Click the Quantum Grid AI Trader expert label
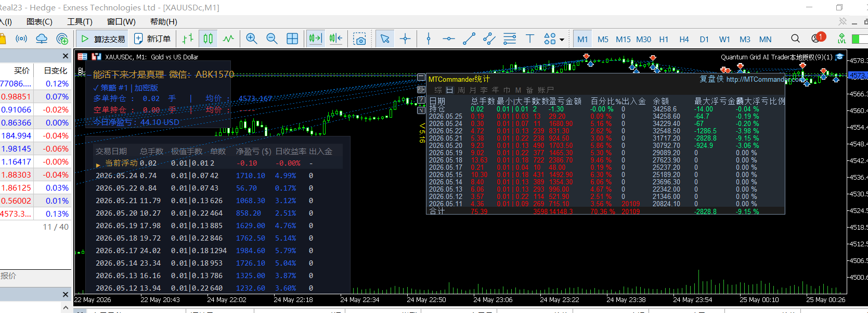The image size is (868, 313). (x=776, y=57)
